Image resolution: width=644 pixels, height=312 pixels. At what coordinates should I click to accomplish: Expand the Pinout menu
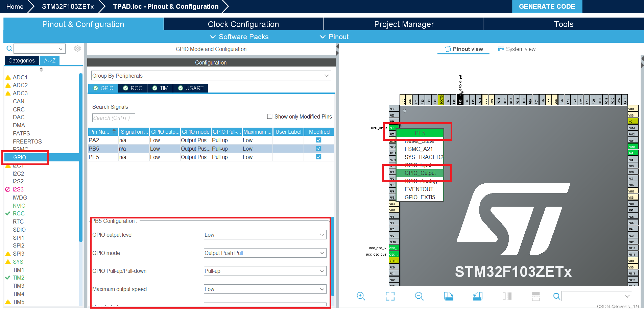334,37
